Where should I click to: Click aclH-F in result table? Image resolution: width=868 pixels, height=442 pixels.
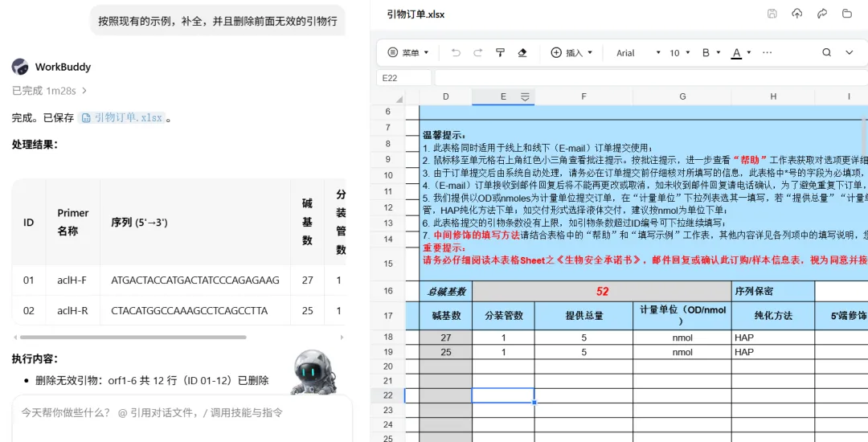tap(72, 280)
